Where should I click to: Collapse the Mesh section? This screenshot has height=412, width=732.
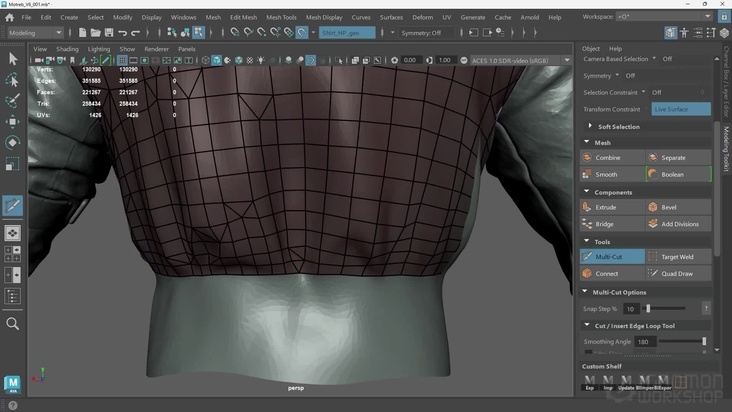coord(587,142)
